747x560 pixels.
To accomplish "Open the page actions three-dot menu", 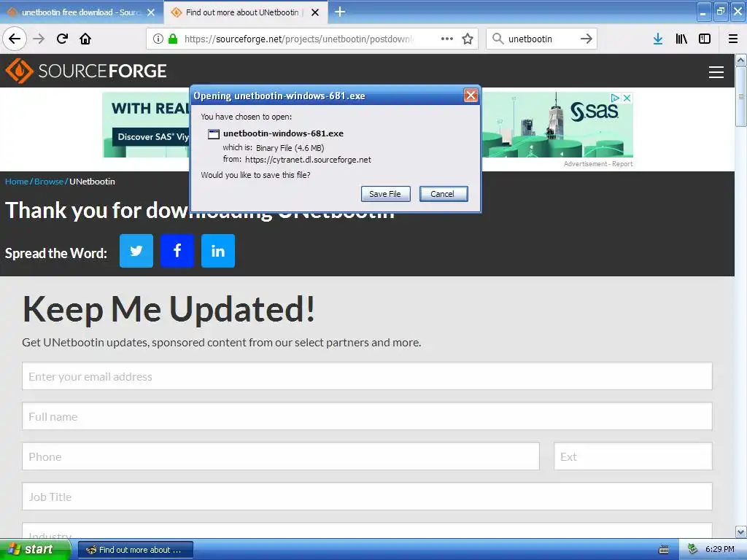I will [447, 39].
